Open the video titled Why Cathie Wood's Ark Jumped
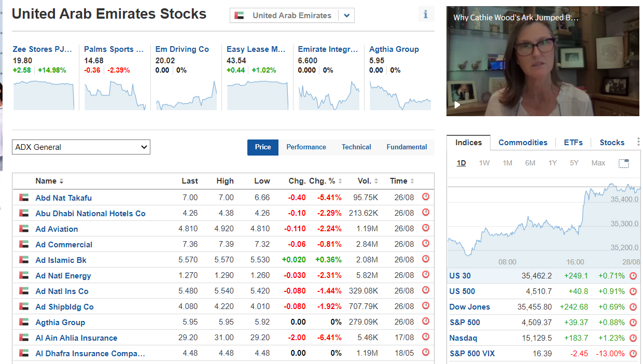Image resolution: width=643 pixels, height=364 pixels. coord(515,18)
